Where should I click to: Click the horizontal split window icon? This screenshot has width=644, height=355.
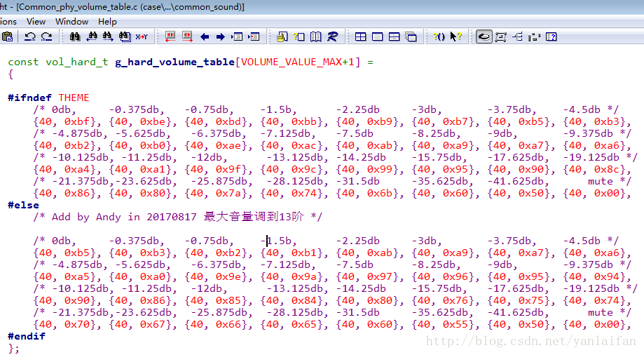coord(395,36)
